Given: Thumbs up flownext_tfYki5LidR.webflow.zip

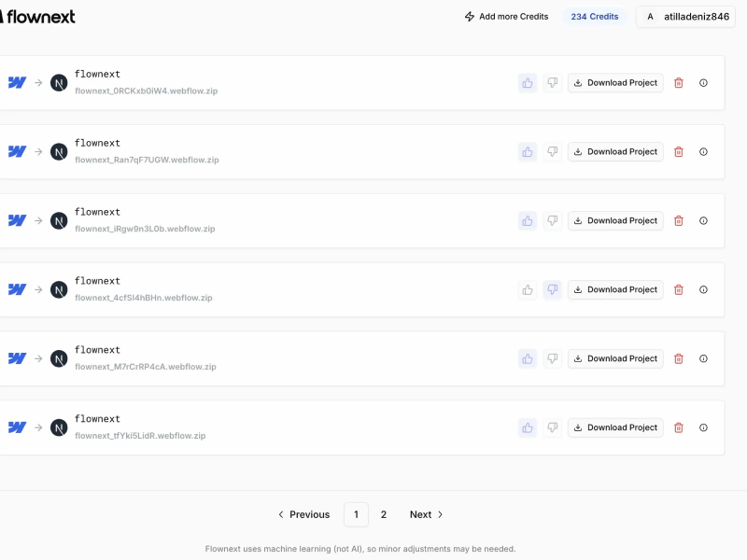Looking at the screenshot, I should point(528,428).
